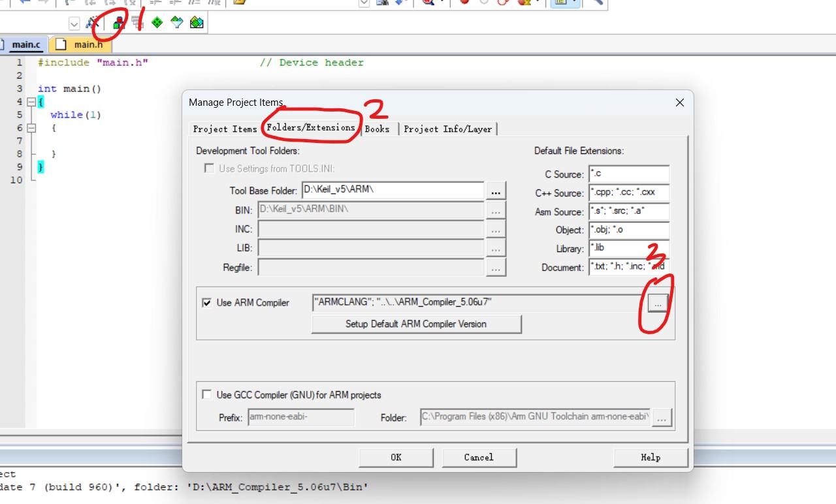Click the BIN folder browse button
This screenshot has width=836, height=504.
pyautogui.click(x=496, y=210)
